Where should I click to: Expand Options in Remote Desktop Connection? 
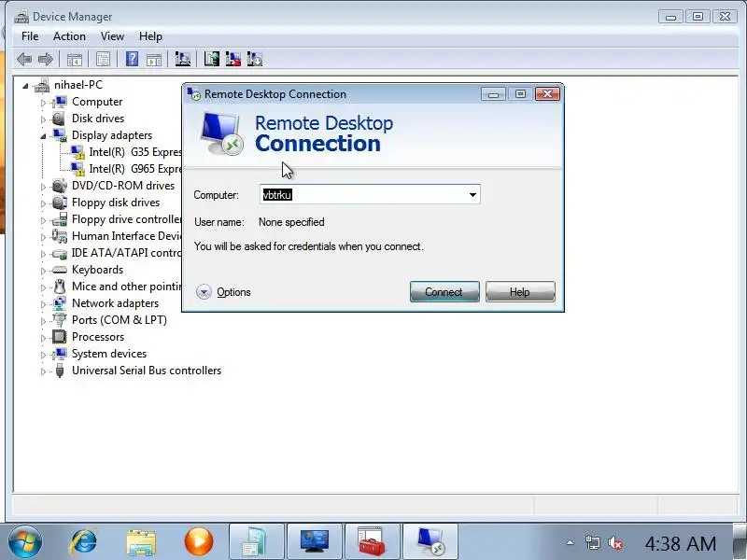[223, 292]
